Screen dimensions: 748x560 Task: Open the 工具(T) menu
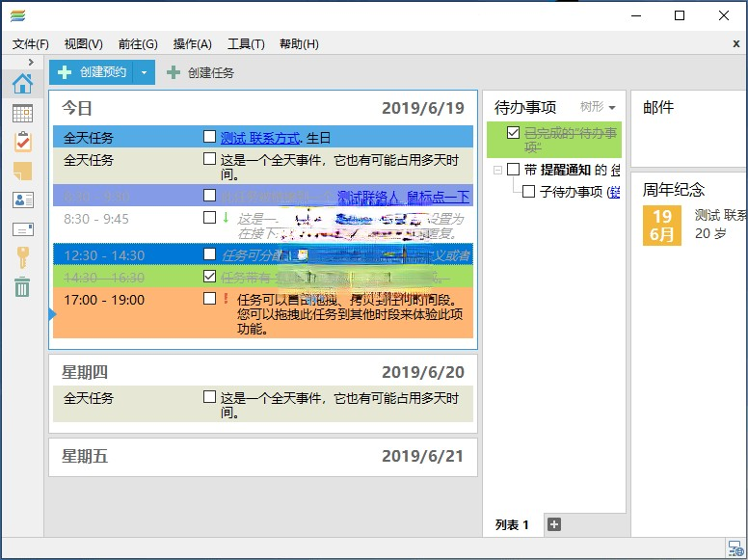point(246,43)
